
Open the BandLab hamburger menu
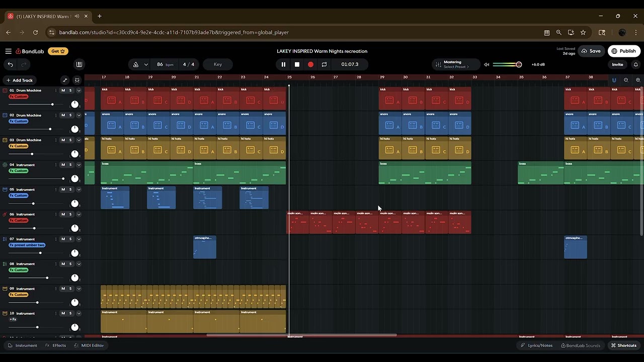(8, 51)
